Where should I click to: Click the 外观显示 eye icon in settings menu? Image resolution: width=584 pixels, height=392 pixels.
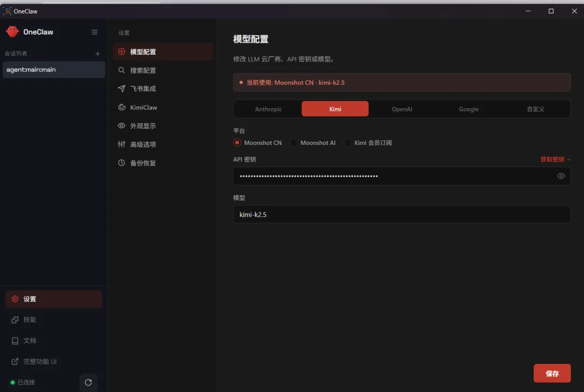122,126
